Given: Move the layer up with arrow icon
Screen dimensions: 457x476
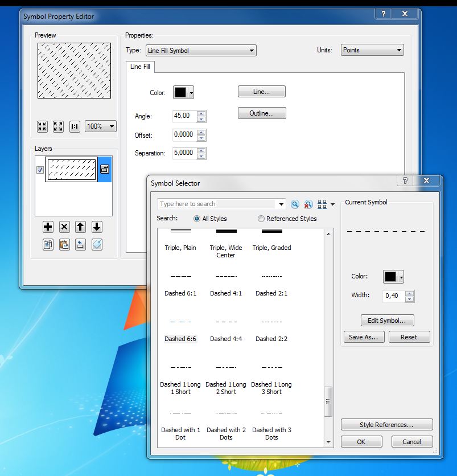Looking at the screenshot, I should [x=80, y=227].
